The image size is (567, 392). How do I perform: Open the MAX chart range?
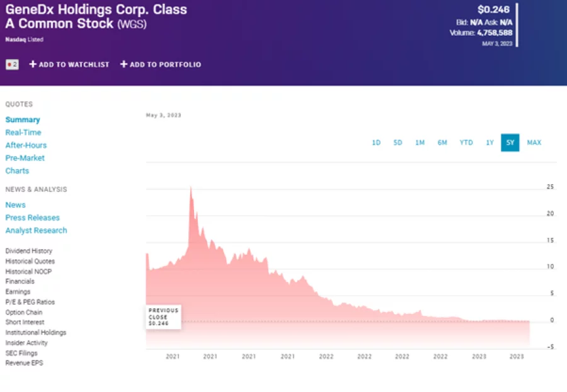click(534, 143)
